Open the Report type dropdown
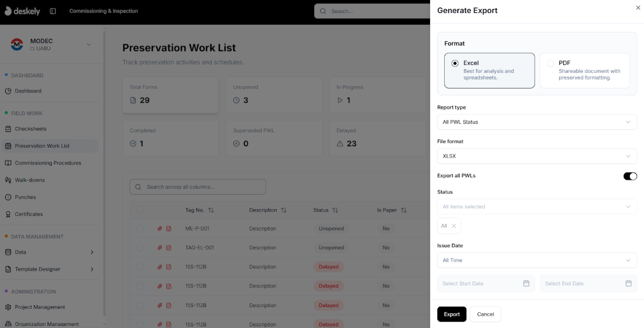This screenshot has width=644, height=328. click(537, 122)
